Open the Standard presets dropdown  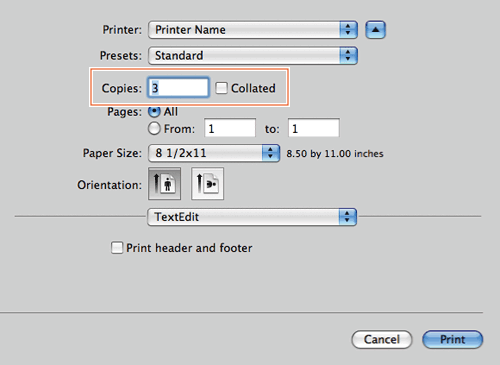pyautogui.click(x=253, y=55)
